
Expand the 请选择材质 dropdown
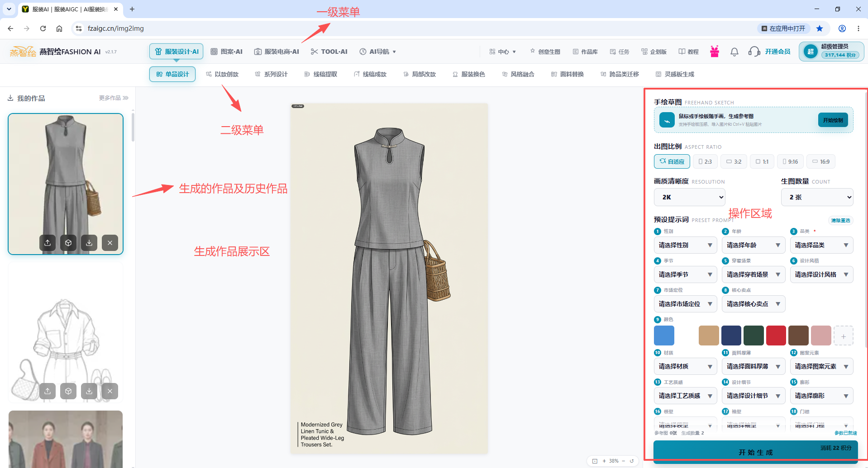point(686,366)
